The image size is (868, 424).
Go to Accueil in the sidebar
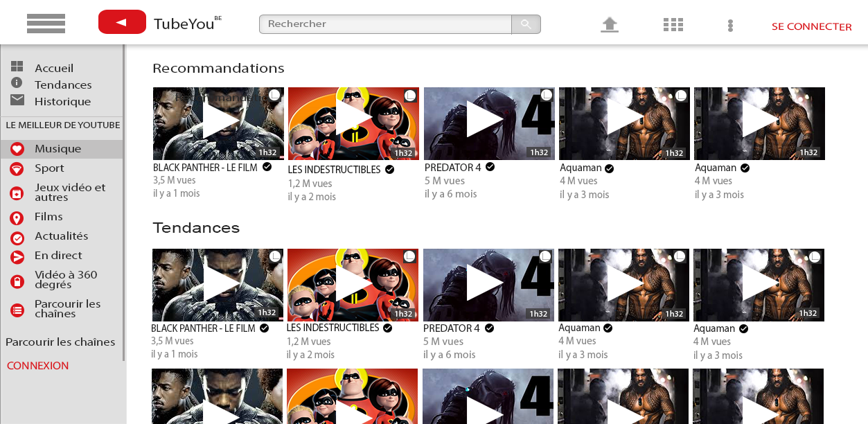[54, 68]
